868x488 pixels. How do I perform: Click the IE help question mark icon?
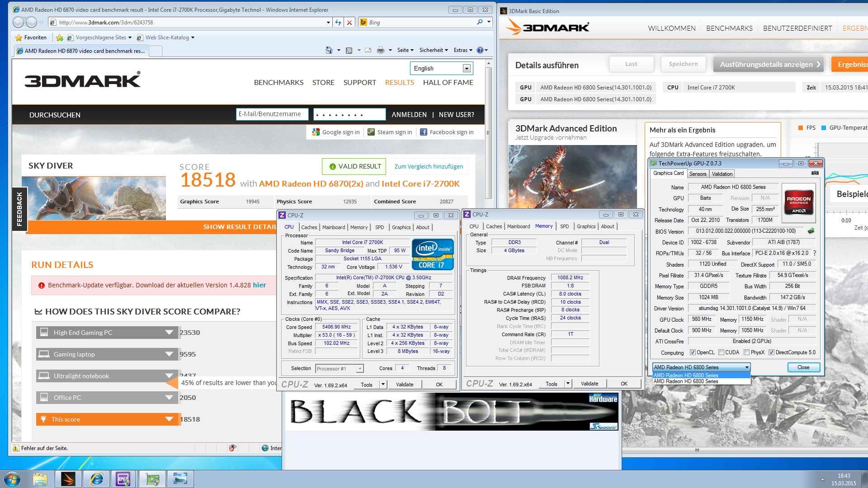(x=480, y=50)
